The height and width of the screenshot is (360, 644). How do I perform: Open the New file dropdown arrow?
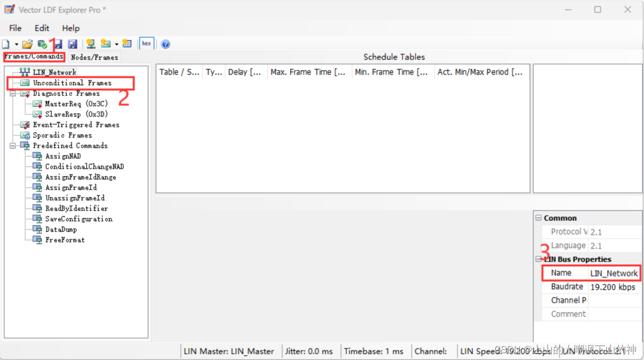[16, 44]
